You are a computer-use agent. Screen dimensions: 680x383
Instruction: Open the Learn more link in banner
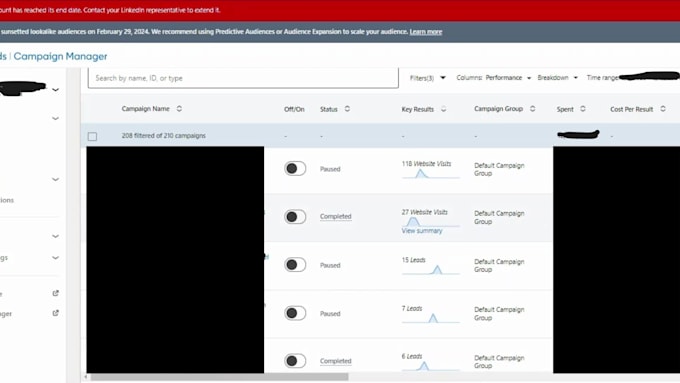(426, 32)
